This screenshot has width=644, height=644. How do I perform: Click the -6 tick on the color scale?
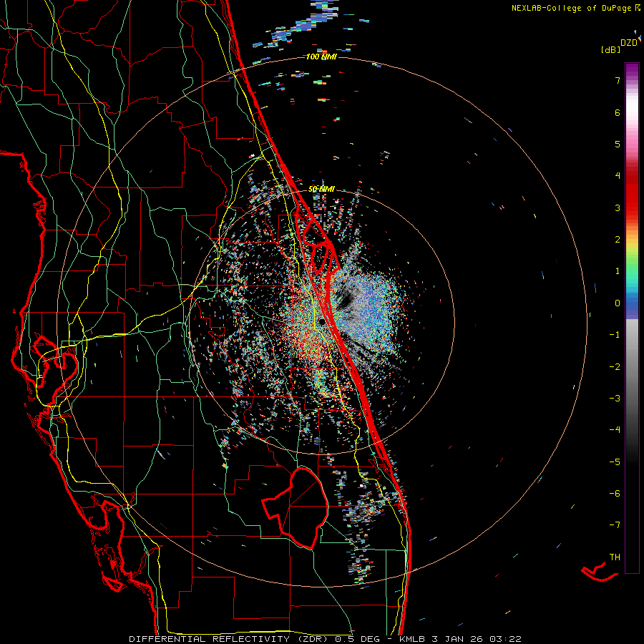[615, 494]
